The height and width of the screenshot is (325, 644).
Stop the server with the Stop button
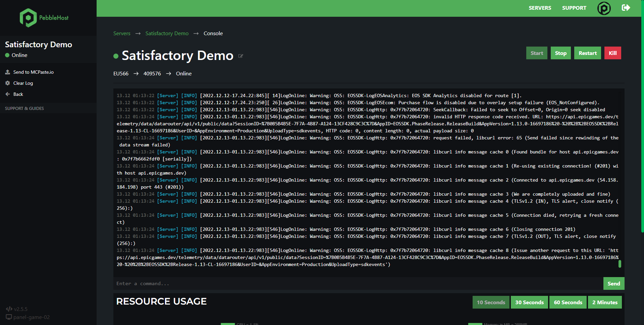(x=560, y=53)
